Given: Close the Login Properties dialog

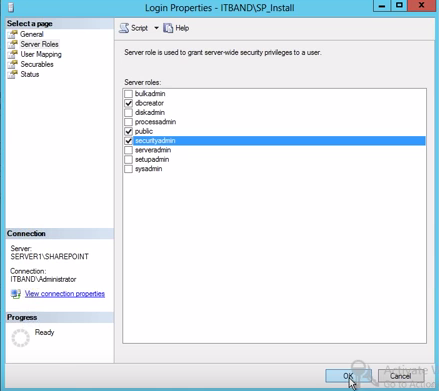Looking at the screenshot, I should point(422,6).
